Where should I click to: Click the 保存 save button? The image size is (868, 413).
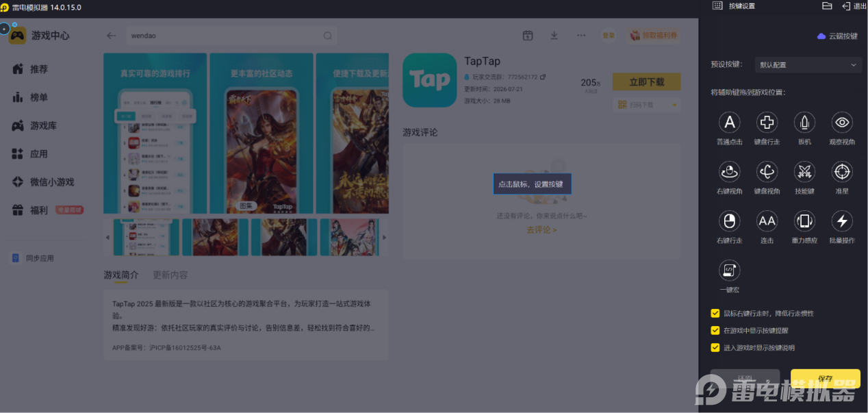(x=826, y=379)
